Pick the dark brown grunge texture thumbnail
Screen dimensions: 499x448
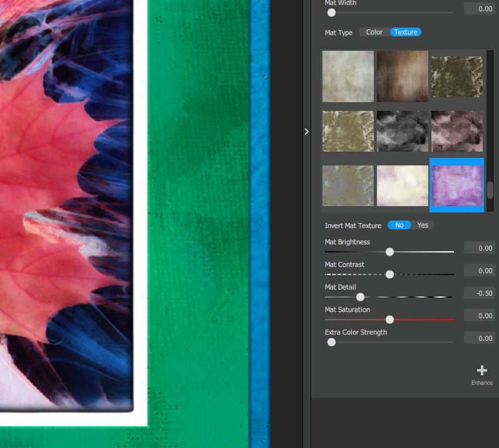point(402,76)
